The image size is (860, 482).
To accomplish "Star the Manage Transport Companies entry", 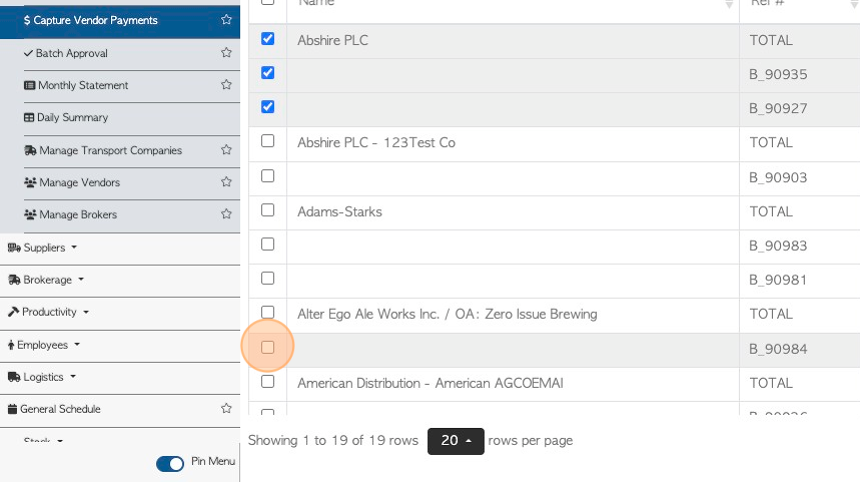I will click(x=226, y=150).
